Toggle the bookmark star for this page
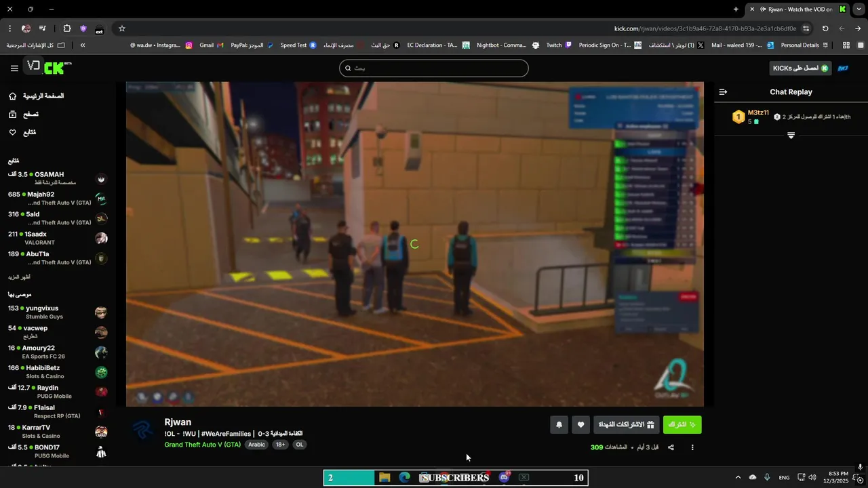The height and width of the screenshot is (488, 868). pyautogui.click(x=122, y=28)
